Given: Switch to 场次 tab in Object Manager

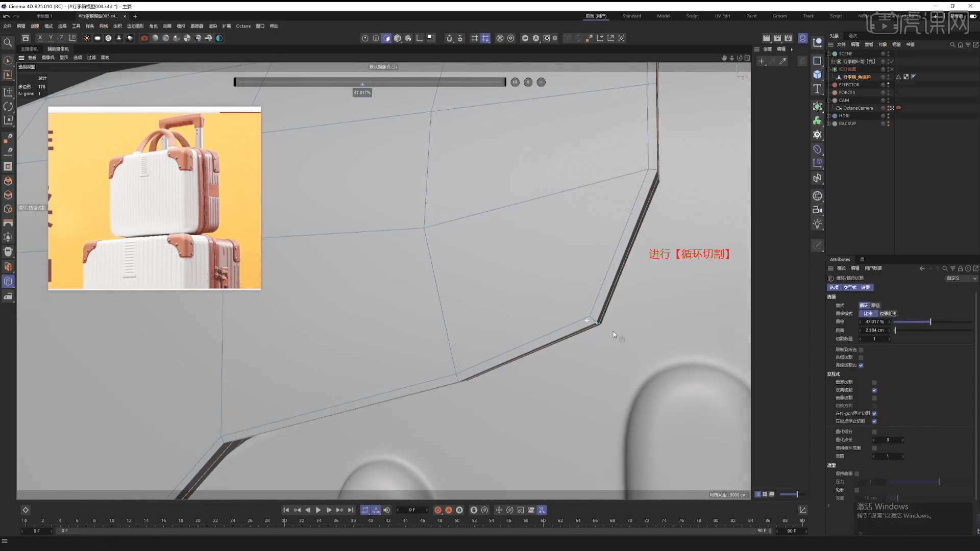Looking at the screenshot, I should point(852,36).
